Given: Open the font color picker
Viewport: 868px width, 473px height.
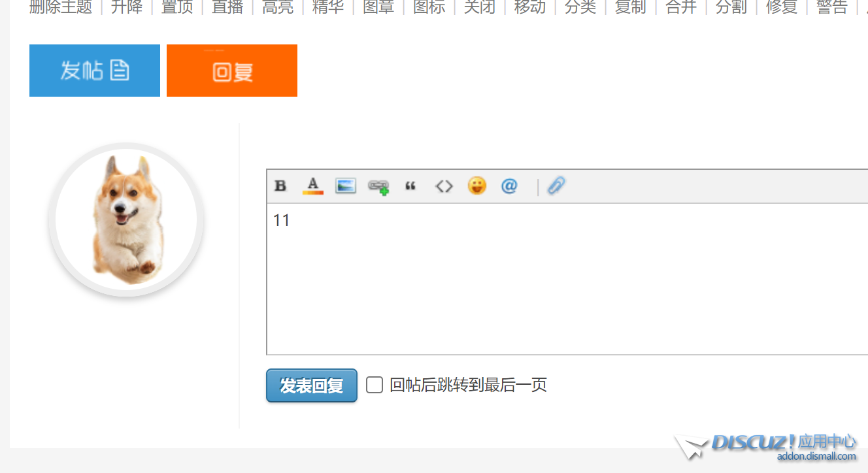Looking at the screenshot, I should tap(312, 186).
